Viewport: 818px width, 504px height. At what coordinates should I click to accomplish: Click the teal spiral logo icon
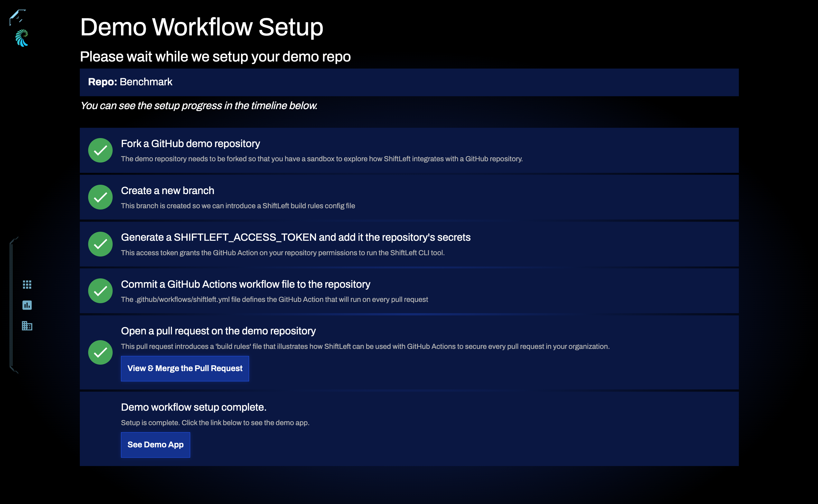22,38
